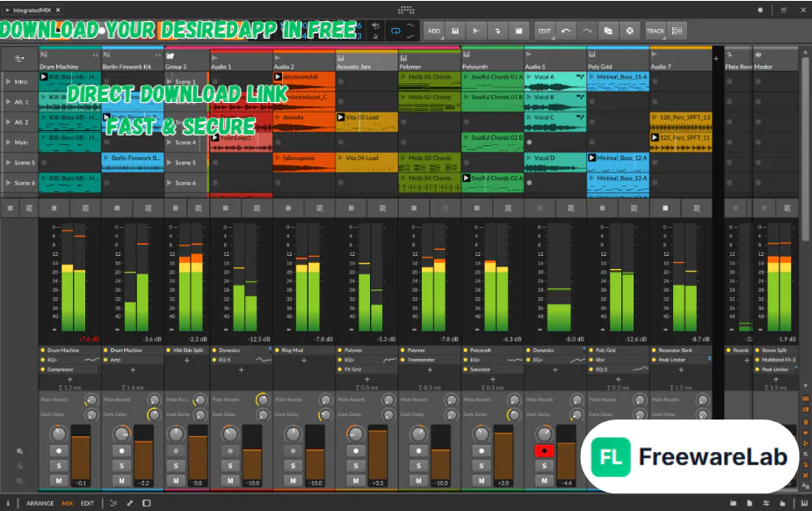Solo the Drum Machine channel
Screen dimensions: 812x511
click(x=59, y=466)
